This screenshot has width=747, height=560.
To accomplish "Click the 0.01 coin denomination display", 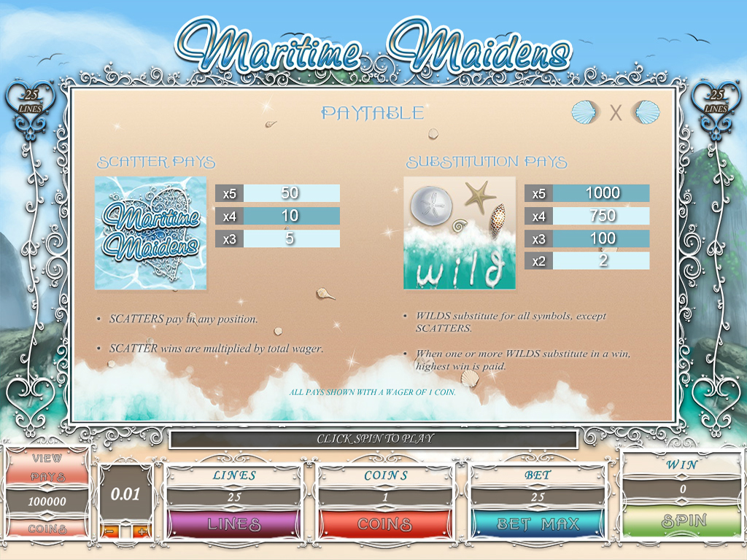I will click(x=125, y=494).
